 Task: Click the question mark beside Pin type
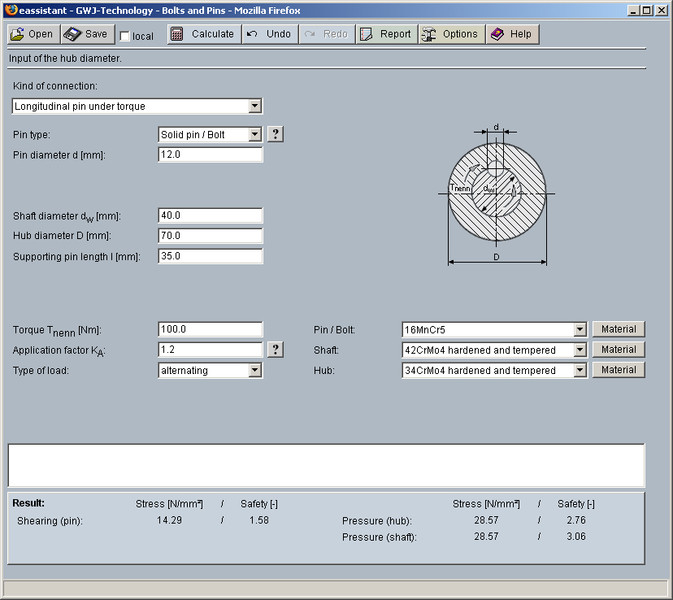pos(276,134)
